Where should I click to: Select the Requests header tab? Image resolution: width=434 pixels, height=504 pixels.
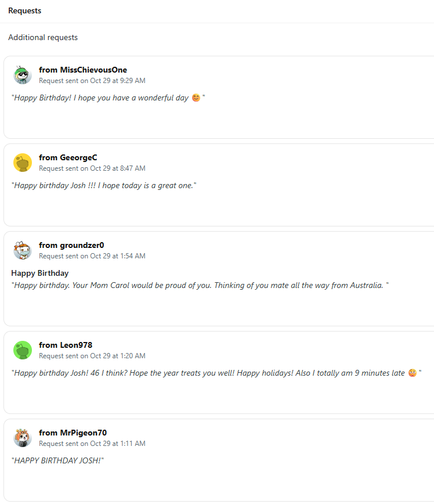[24, 11]
